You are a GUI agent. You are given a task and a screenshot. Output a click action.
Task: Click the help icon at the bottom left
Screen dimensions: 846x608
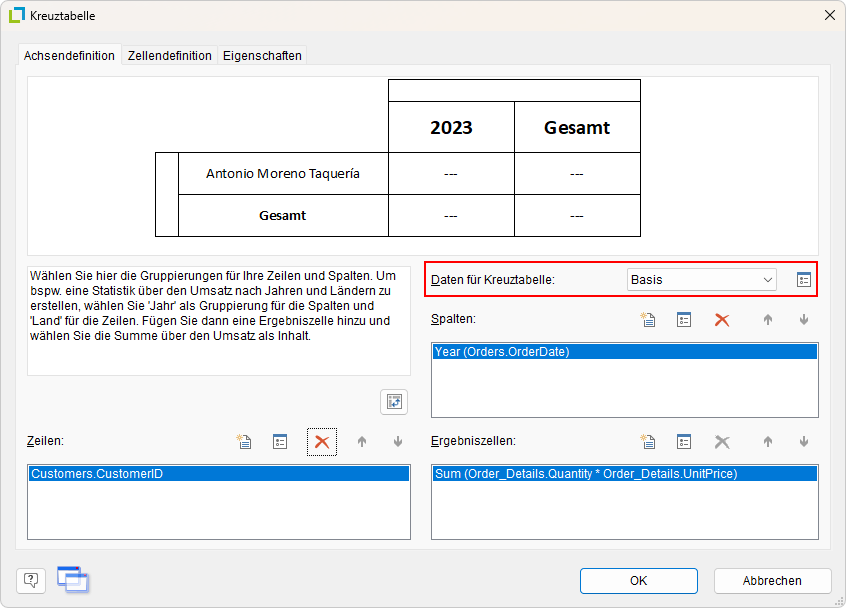coord(31,580)
